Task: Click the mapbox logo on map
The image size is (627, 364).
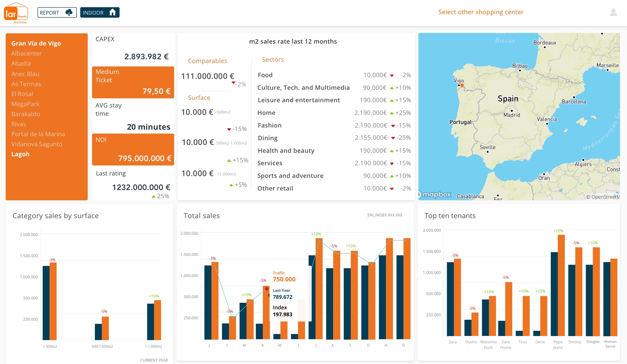Action: pos(435,194)
